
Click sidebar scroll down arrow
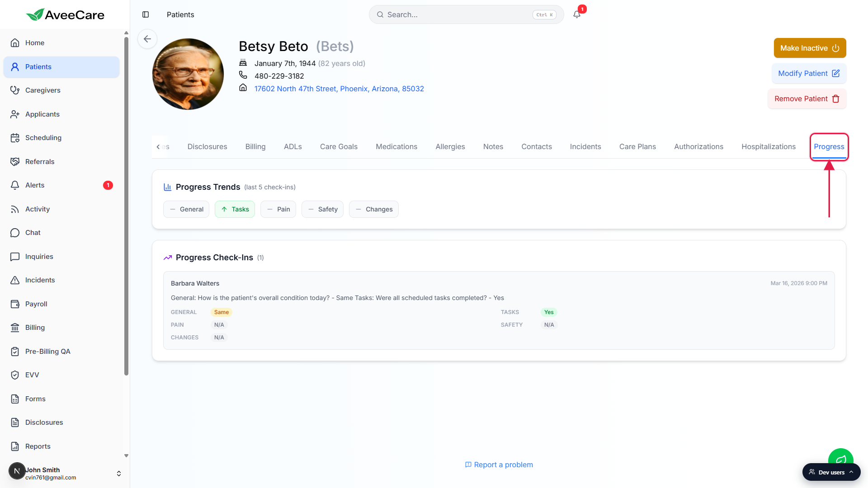[x=126, y=456]
